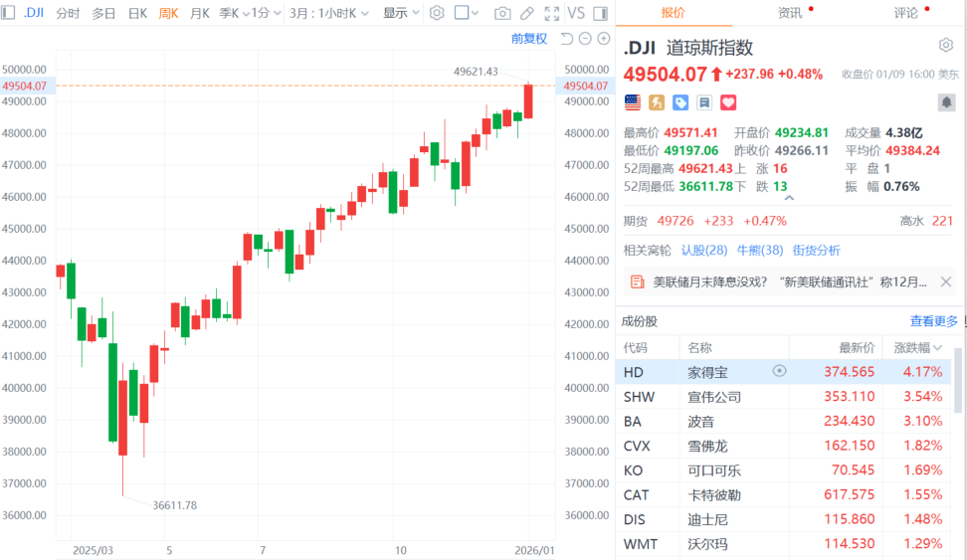Switch to 多日 multi-day chart
The height and width of the screenshot is (560, 967).
coord(103,13)
